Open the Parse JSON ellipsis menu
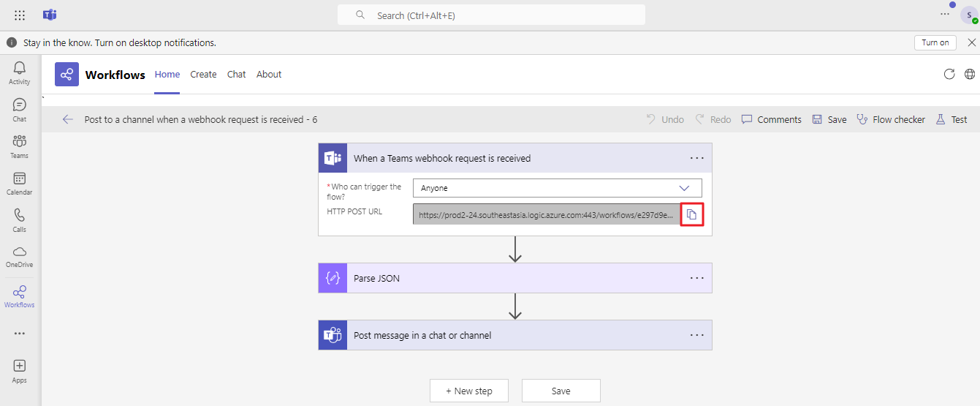Screen dimensions: 980x406 coord(697,278)
